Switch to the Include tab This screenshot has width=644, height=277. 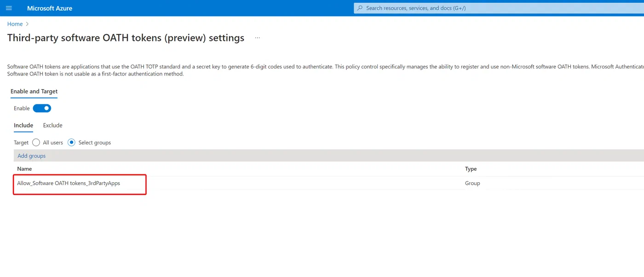pos(23,126)
